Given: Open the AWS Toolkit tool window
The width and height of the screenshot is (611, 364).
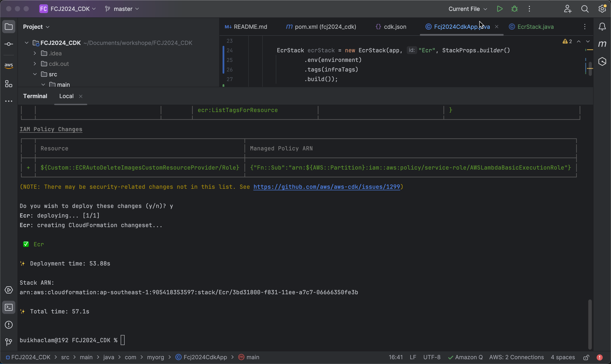Looking at the screenshot, I should pyautogui.click(x=9, y=65).
